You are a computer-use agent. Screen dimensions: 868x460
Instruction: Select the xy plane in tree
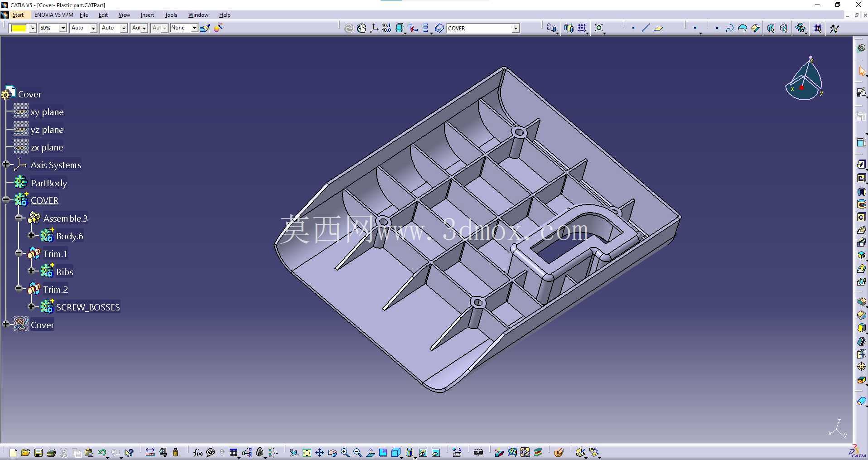47,112
